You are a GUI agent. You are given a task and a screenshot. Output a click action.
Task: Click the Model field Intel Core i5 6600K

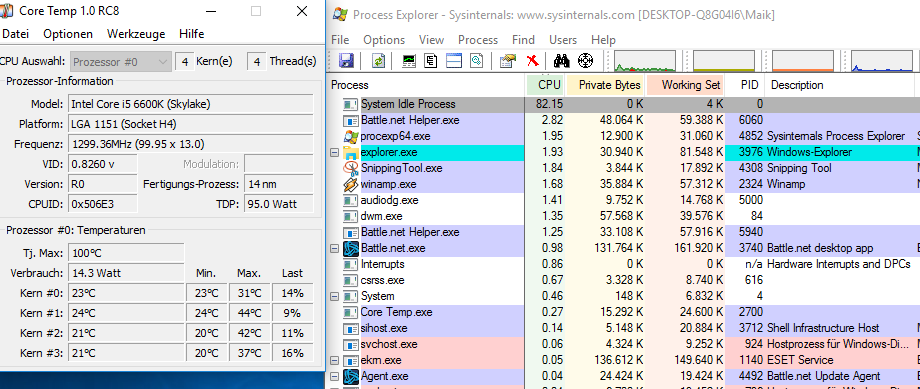click(191, 104)
